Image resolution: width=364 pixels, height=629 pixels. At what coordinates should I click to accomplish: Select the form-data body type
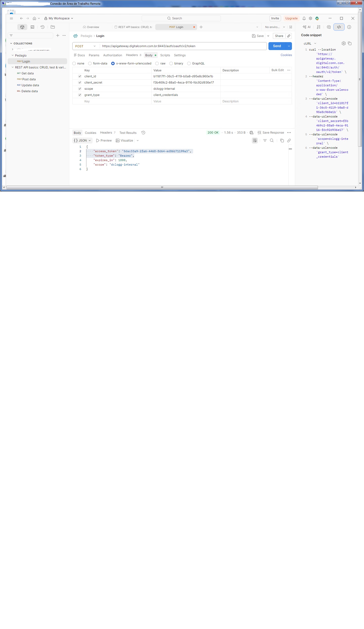pos(90,64)
